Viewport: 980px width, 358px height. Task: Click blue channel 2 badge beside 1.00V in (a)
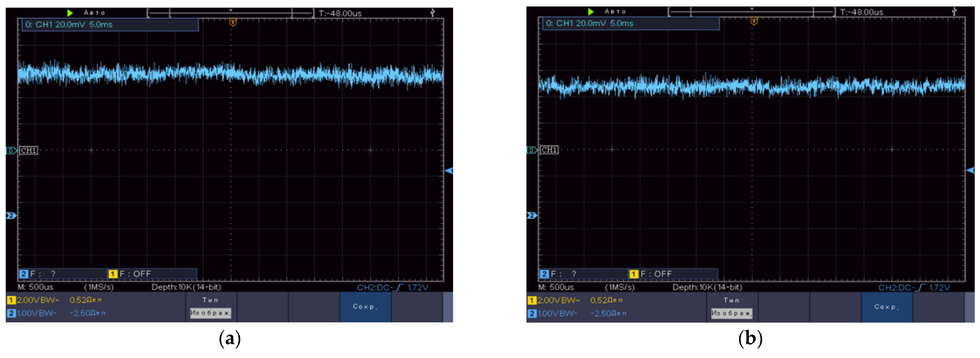coord(11,314)
